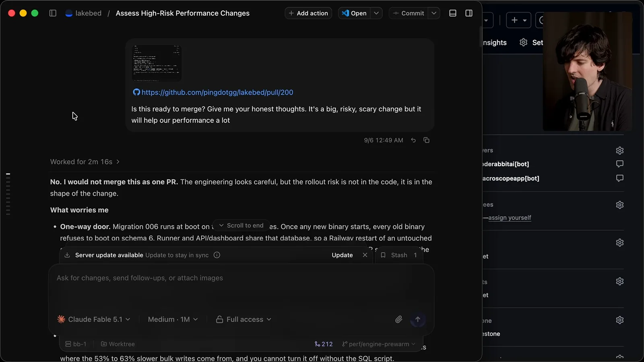Open the perf/engine-prewarm branch dropdown
The width and height of the screenshot is (644, 362).
378,344
